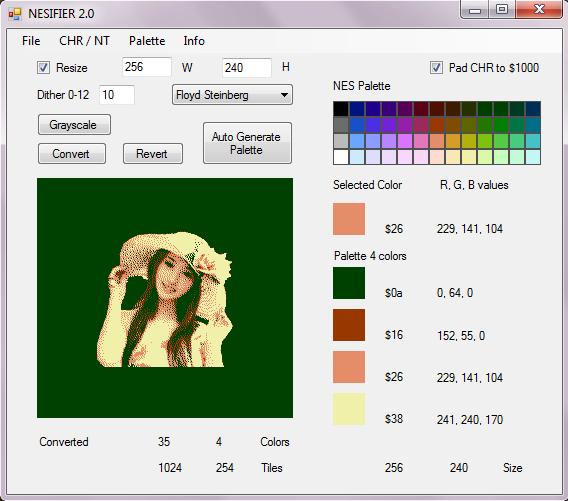Open the File menu
568x501 pixels.
tap(31, 41)
